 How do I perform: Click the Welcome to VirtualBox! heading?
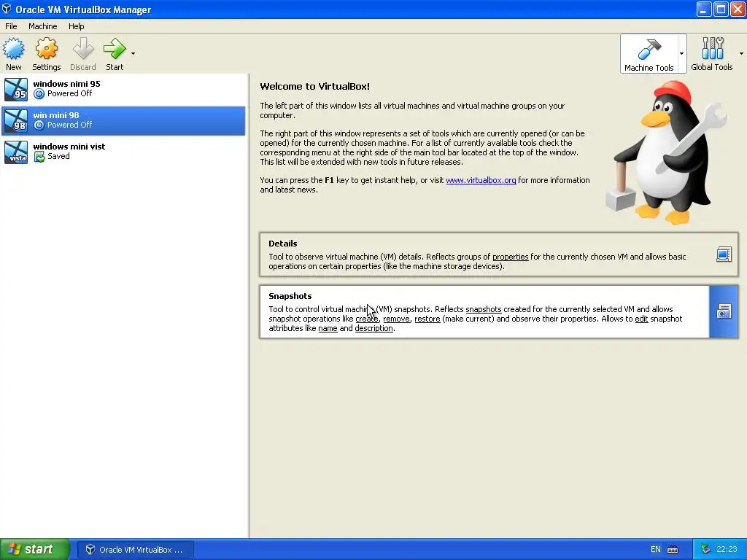(314, 86)
